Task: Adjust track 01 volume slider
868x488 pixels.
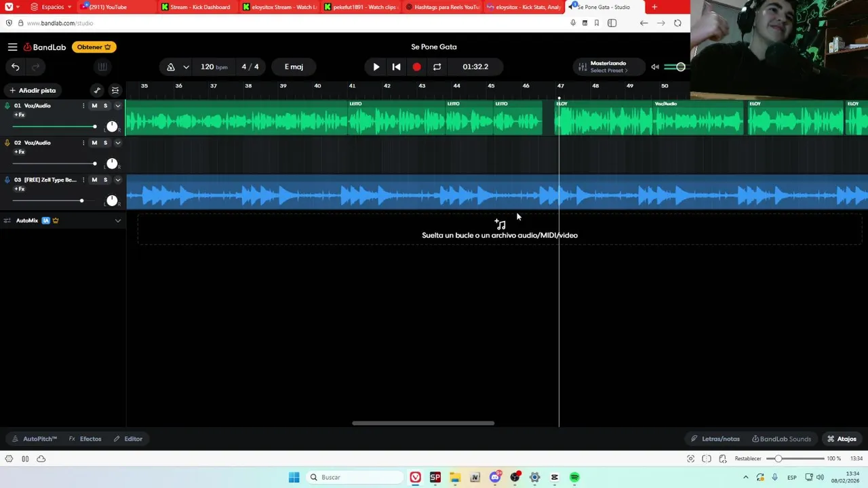Action: 54,127
